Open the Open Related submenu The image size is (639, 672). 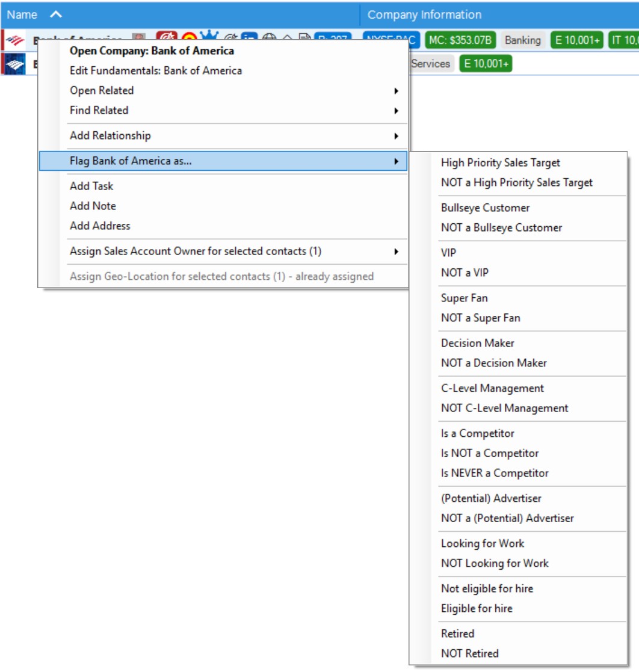tap(223, 90)
